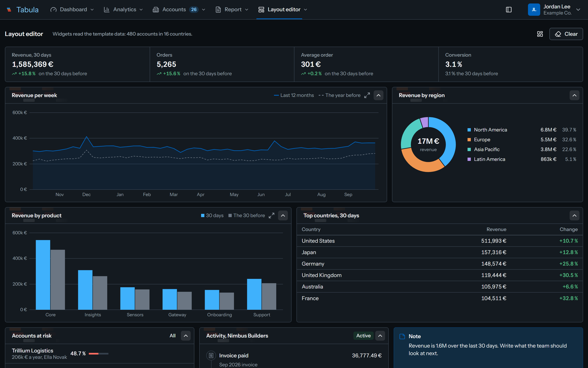Click the Invoice paid activity icon
Screen dimensions: 588x368
pyautogui.click(x=211, y=356)
